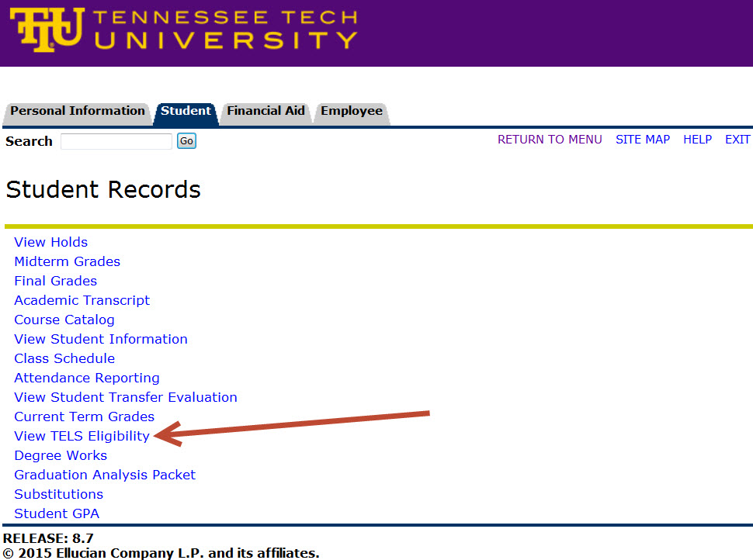Select the Employee tab

pos(351,111)
